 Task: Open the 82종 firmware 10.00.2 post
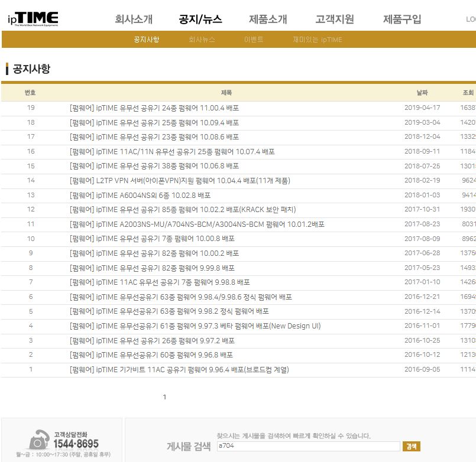[154, 253]
